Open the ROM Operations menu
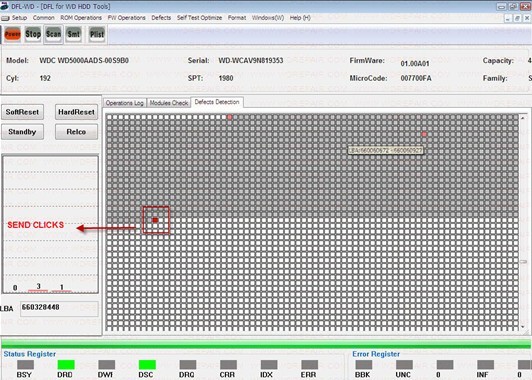 81,18
